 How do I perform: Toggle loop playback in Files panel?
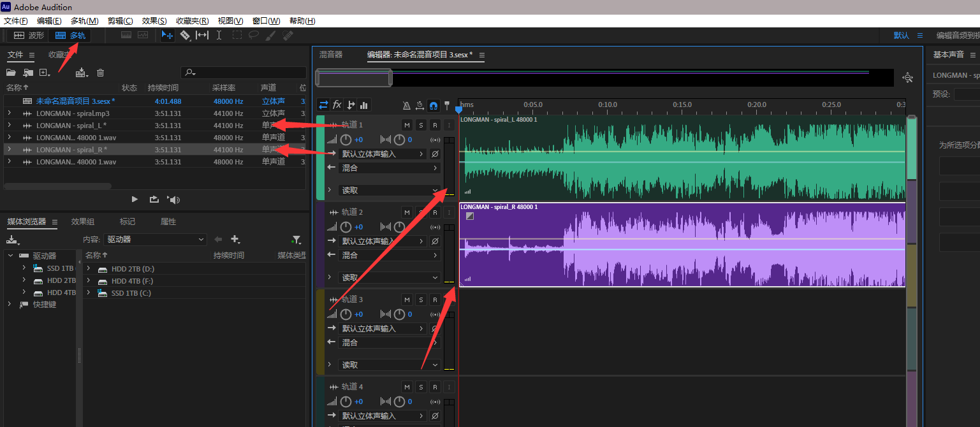[x=154, y=199]
